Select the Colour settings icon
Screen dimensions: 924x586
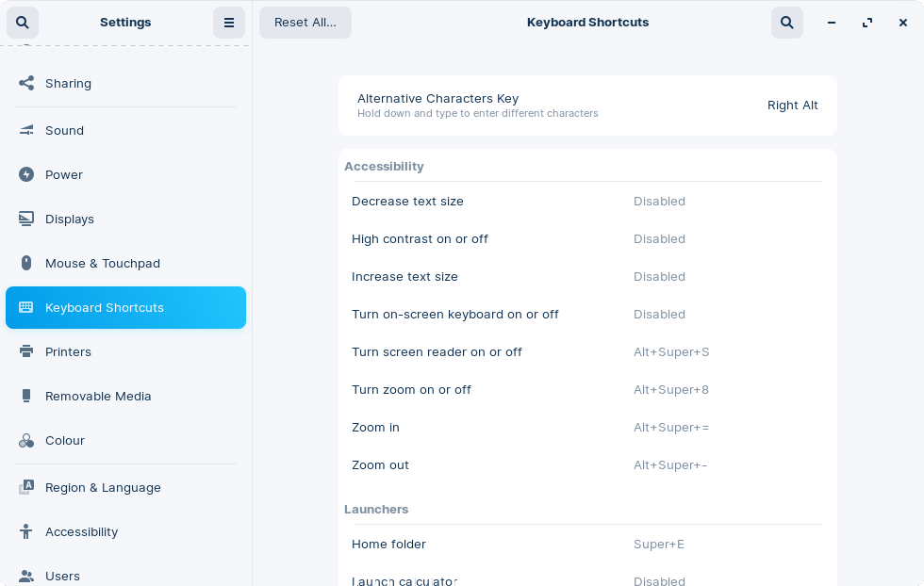25,440
